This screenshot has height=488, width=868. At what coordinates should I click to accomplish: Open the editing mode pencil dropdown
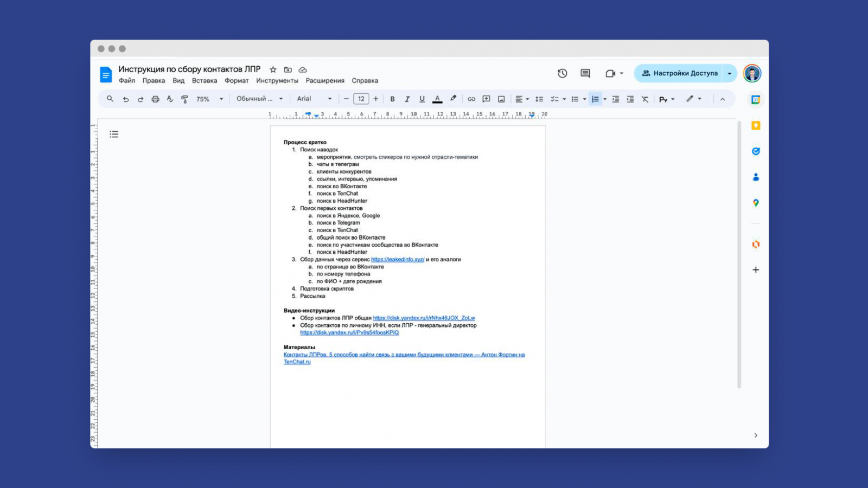click(694, 99)
